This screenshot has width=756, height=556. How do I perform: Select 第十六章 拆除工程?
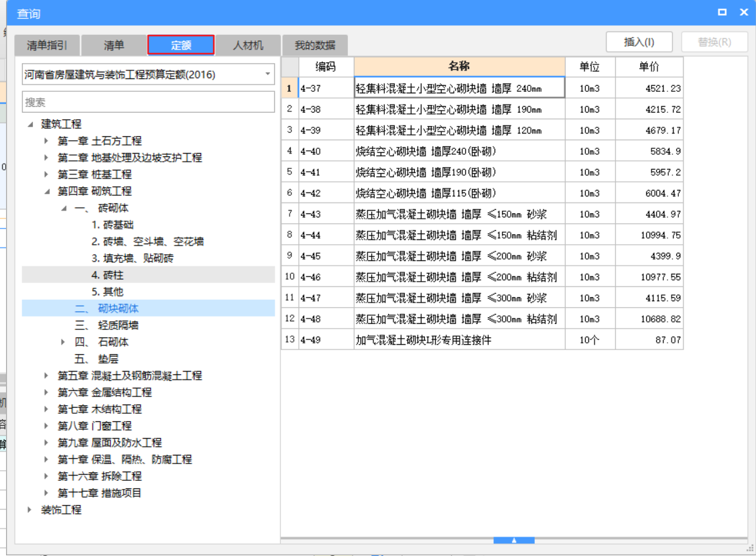[100, 476]
